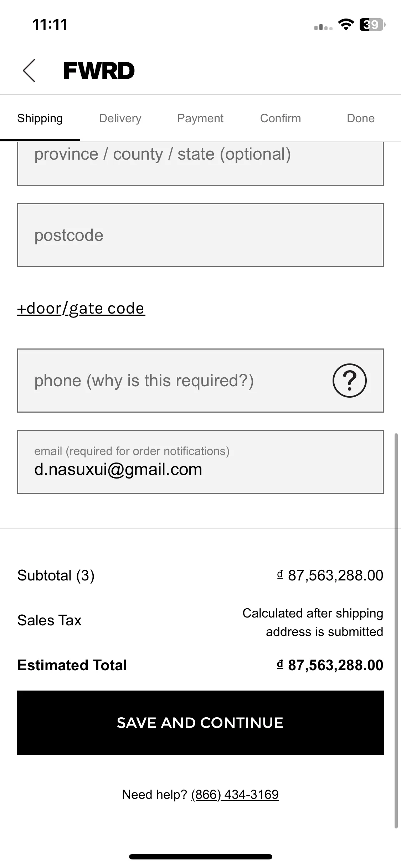401x868 pixels.
Task: Open the phone requirement help icon
Action: (349, 380)
